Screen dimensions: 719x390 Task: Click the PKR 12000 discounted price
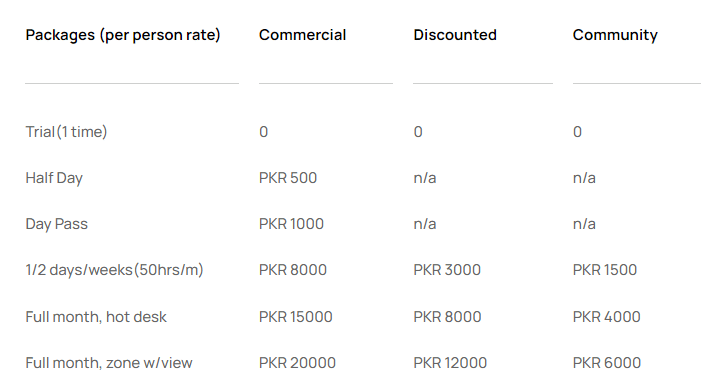[x=450, y=363]
